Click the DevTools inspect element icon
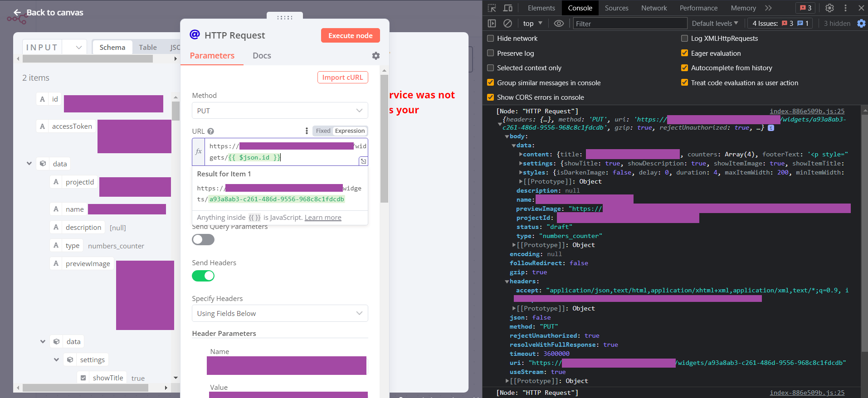This screenshot has width=868, height=398. coord(492,8)
